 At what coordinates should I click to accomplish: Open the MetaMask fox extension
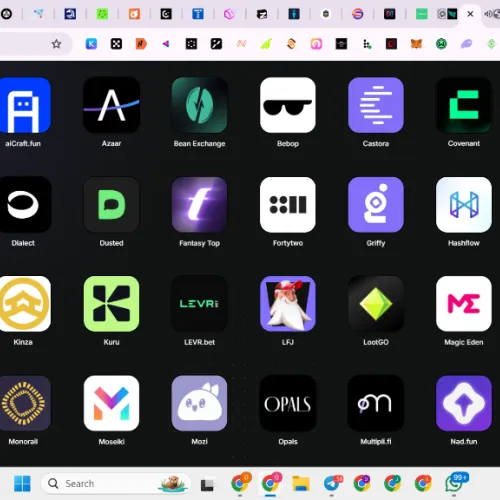point(416,44)
